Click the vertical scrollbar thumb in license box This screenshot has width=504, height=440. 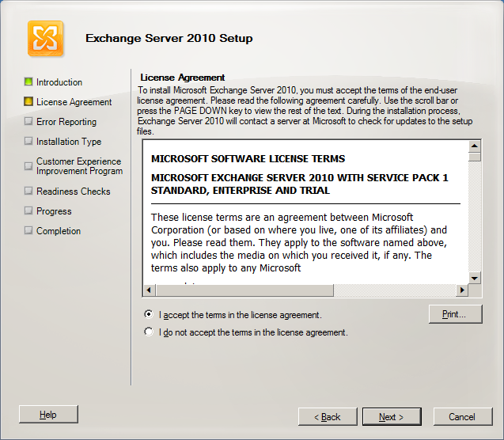point(475,157)
